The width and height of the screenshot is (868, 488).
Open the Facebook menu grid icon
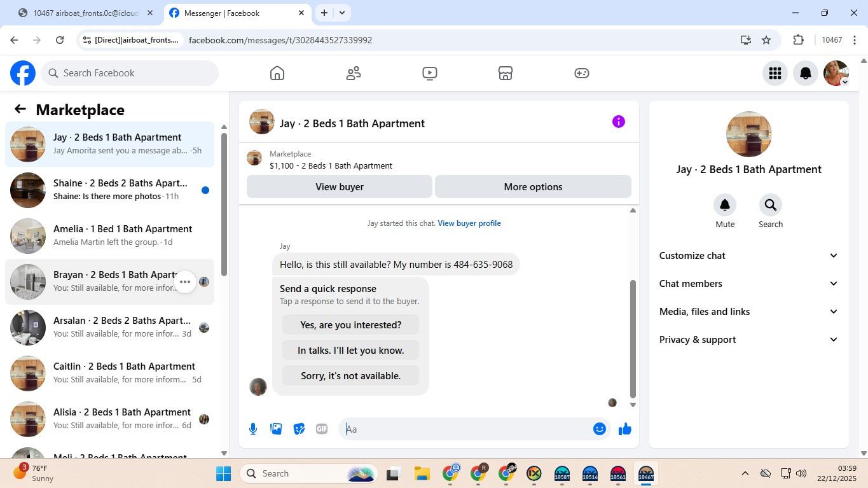775,73
